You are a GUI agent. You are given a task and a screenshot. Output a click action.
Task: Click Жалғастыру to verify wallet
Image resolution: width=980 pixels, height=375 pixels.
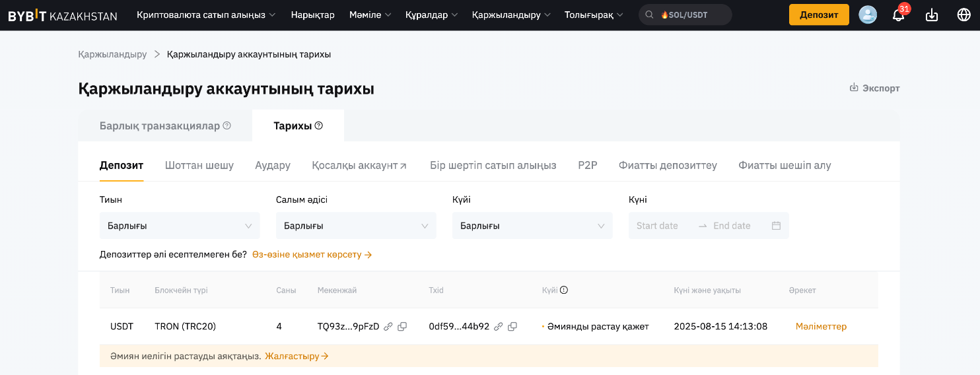297,356
